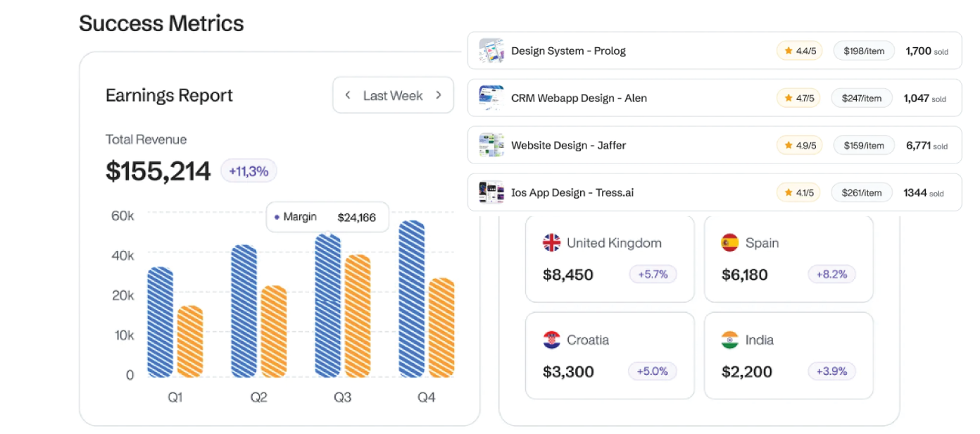Open the Last Week period selector
Viewport: 980px width, 434px height.
[393, 96]
